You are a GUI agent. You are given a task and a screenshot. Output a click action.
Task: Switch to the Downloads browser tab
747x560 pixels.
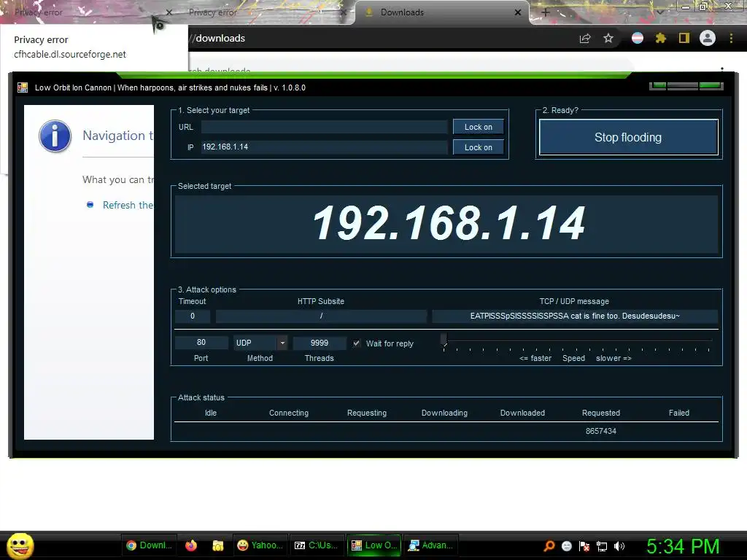tap(441, 12)
